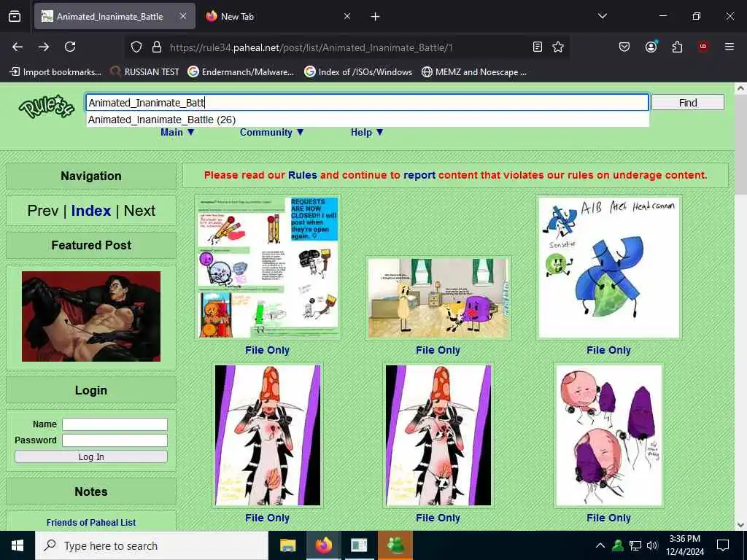
Task: Expand the Community menu
Action: [271, 133]
